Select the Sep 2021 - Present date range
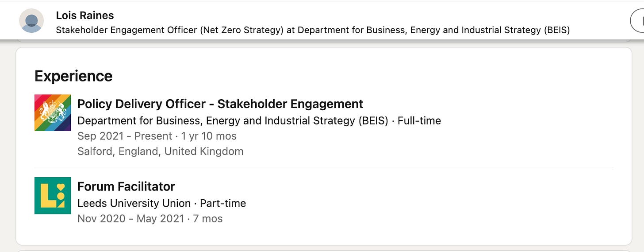This screenshot has width=644, height=252. [125, 136]
